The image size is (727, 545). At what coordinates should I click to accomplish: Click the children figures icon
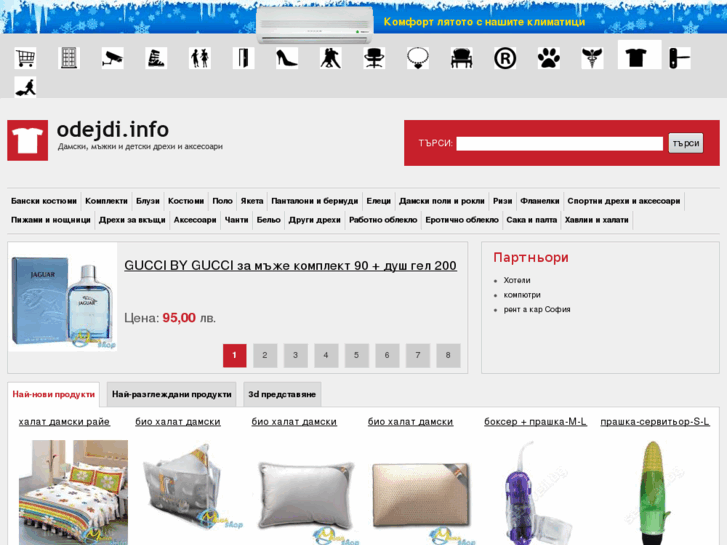[x=199, y=58]
